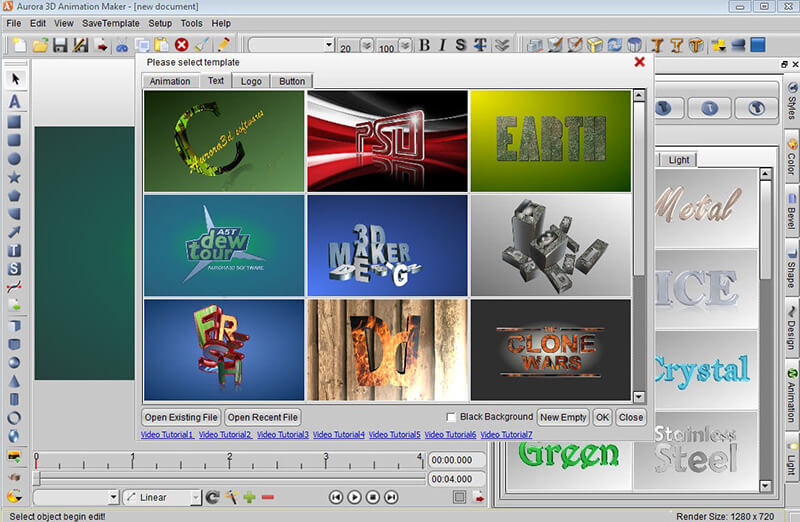
Task: Open the font name dropdown
Action: pos(329,45)
